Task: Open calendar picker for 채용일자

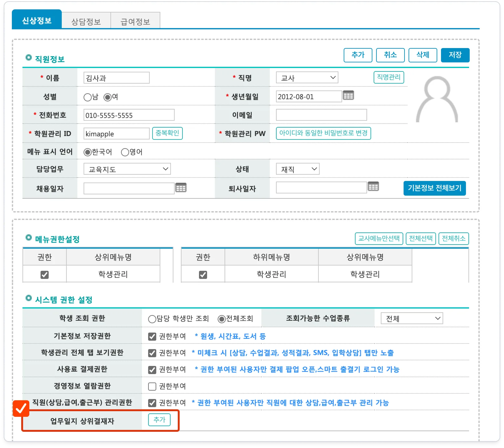Action: click(181, 188)
